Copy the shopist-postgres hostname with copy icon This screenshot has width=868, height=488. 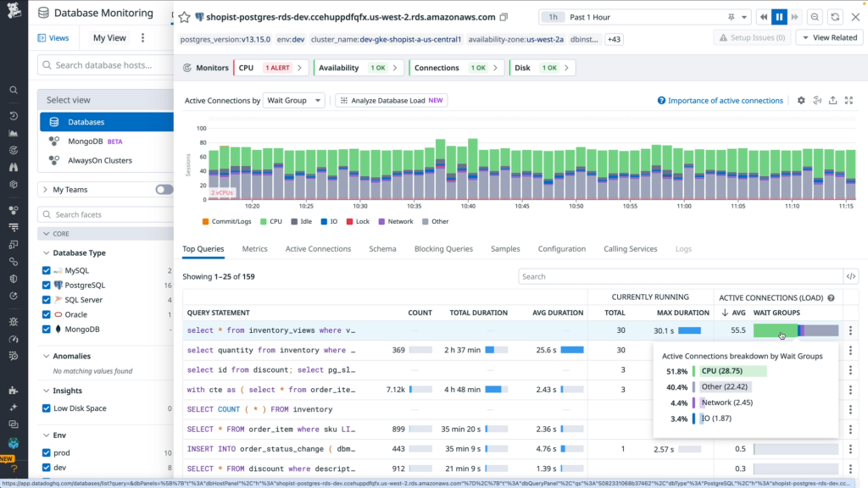[504, 16]
